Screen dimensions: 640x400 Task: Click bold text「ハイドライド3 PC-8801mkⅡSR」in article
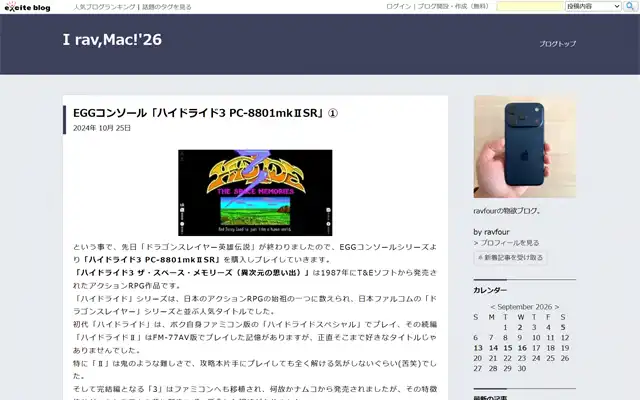pyautogui.click(x=151, y=260)
